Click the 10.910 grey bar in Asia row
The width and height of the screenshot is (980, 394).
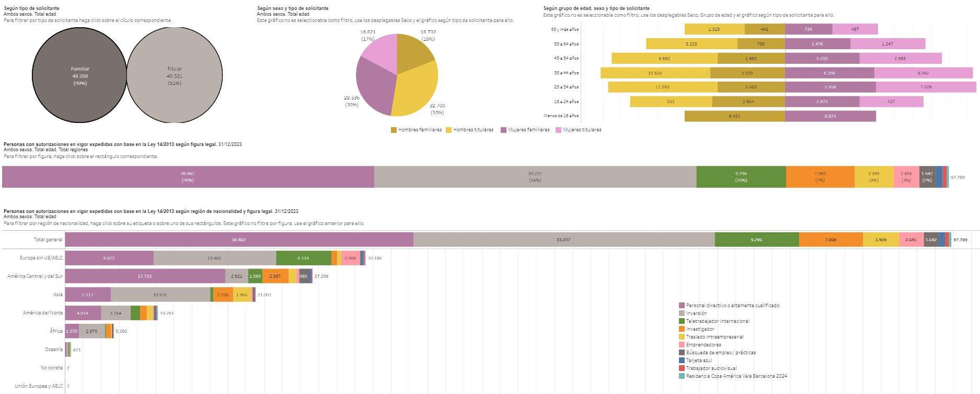coord(160,295)
